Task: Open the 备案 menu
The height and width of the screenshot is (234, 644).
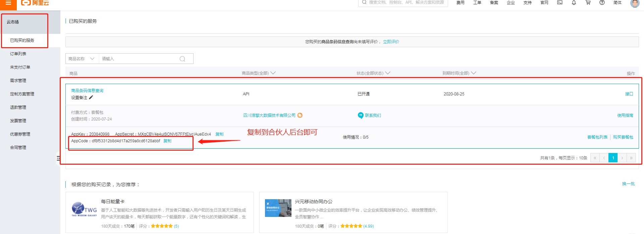Action: pos(494,3)
